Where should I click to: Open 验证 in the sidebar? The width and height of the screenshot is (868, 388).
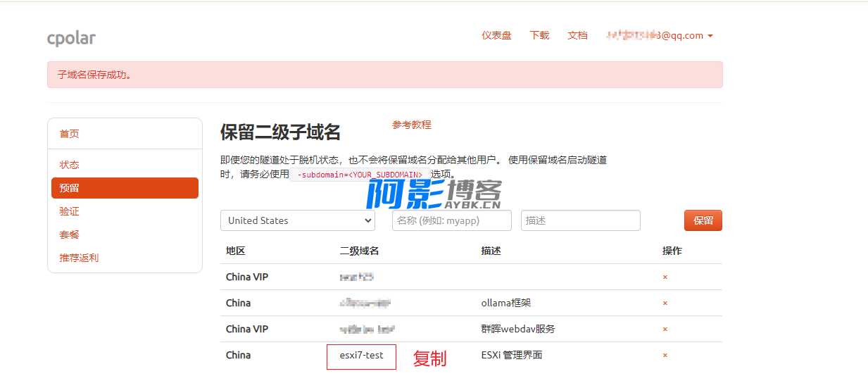click(69, 211)
